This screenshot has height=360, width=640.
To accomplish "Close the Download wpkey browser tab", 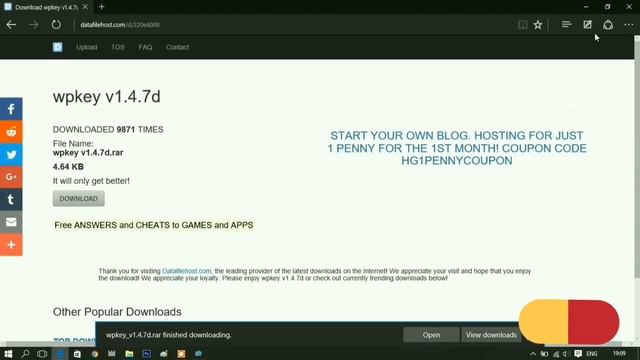I will click(85, 7).
